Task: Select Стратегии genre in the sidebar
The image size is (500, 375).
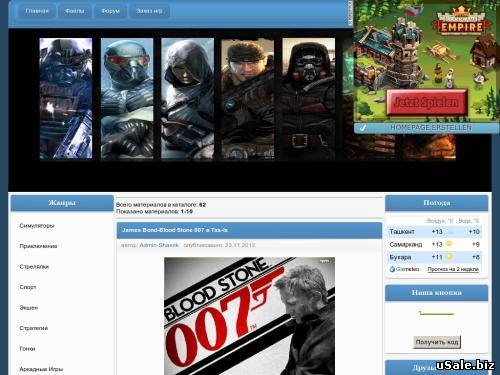Action: (34, 328)
